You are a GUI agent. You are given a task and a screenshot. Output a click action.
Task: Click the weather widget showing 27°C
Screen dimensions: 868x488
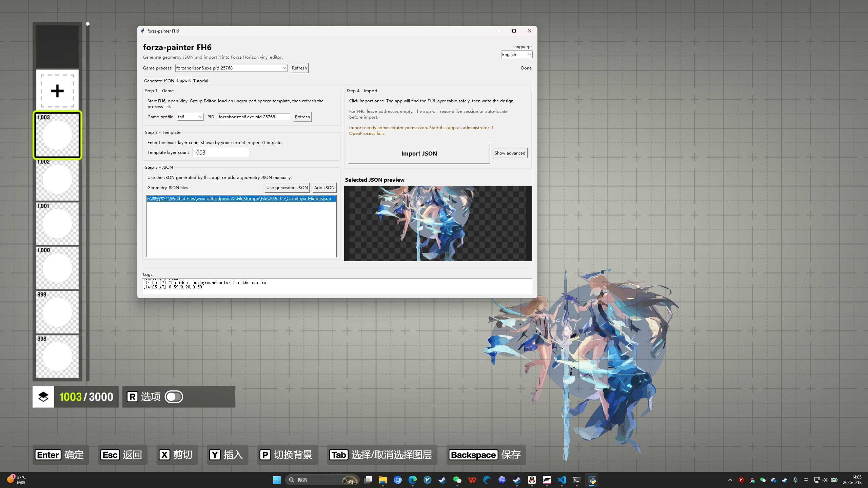[x=17, y=480]
